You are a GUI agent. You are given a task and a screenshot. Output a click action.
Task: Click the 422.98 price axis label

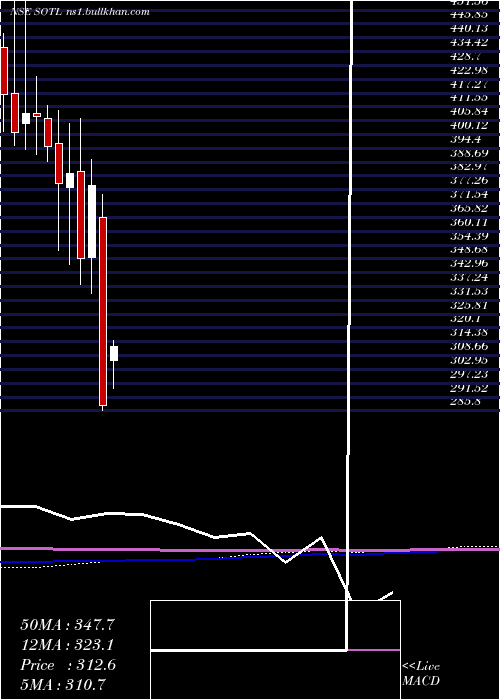(x=469, y=70)
